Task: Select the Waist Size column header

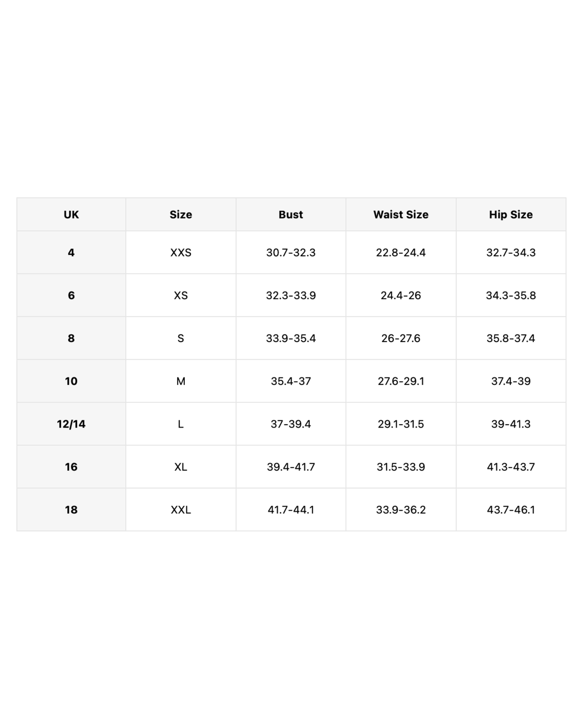Action: click(401, 215)
